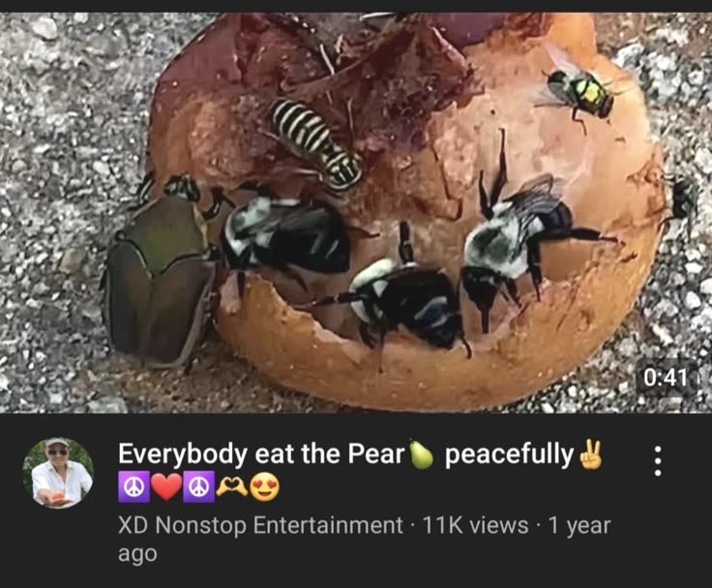The height and width of the screenshot is (588, 712).
Task: Tap the second purple peace symbol emoji
Action: [x=199, y=487]
